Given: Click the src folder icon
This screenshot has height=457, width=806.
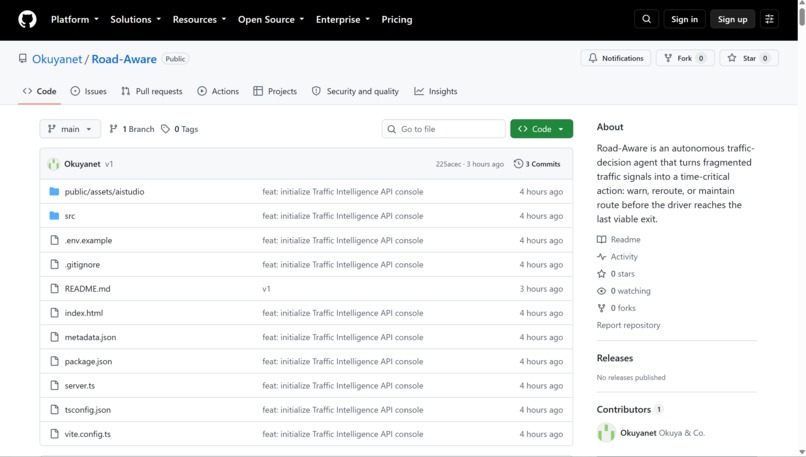Looking at the screenshot, I should point(54,215).
